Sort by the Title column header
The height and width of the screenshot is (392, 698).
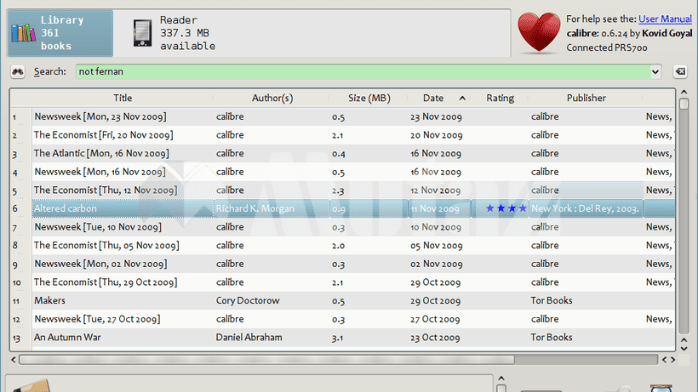(122, 98)
